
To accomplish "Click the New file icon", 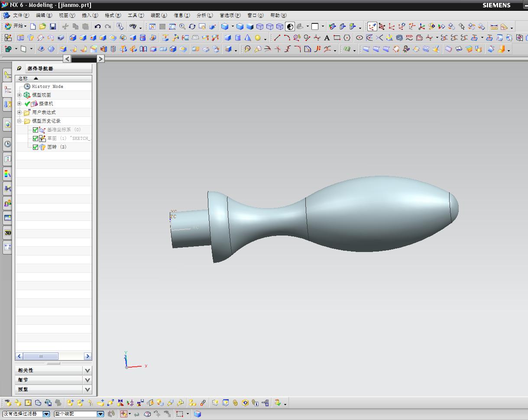I will 33,26.
